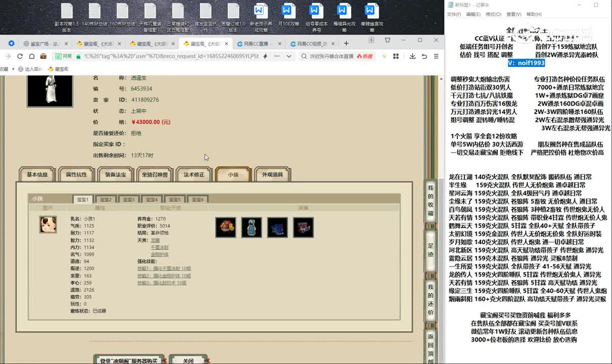Open 我的收藏 side panel button
612x364 pixels.
pos(430,200)
